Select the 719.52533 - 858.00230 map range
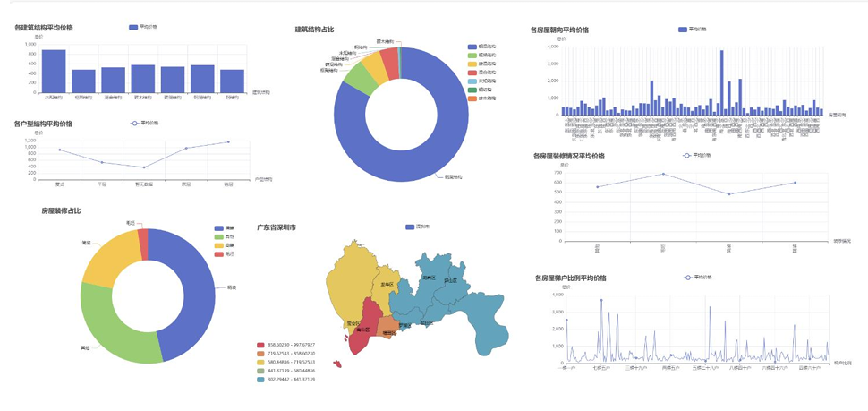Screen dimensions: 868x411 tap(286, 353)
